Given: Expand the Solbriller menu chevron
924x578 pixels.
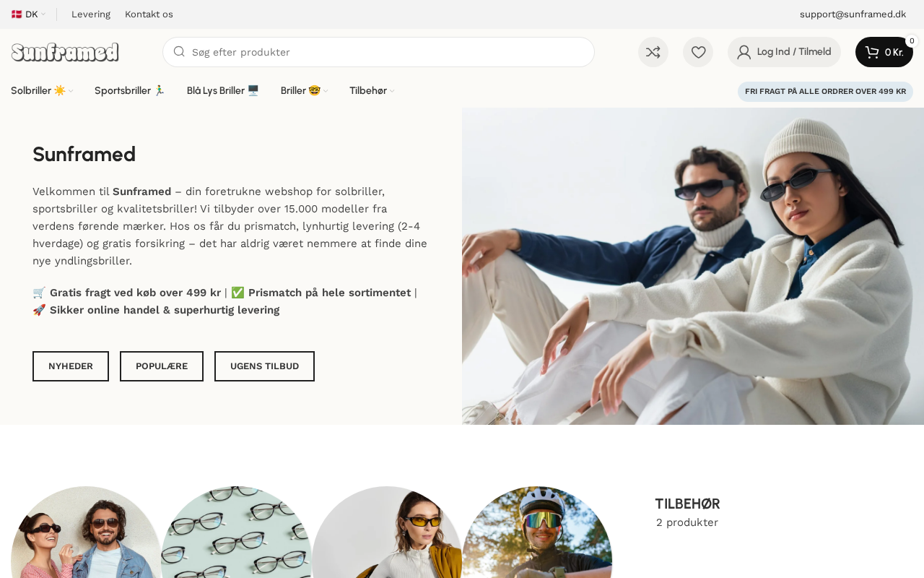Looking at the screenshot, I should [x=71, y=91].
